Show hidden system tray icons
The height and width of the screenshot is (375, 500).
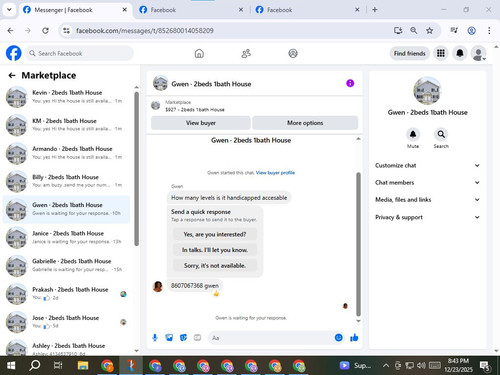[x=386, y=366]
